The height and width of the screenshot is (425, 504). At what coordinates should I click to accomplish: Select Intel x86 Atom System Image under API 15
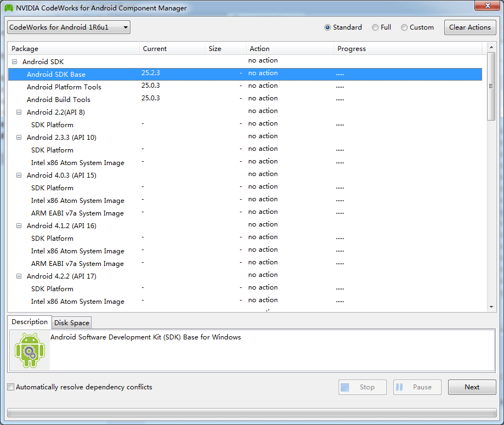245,200
